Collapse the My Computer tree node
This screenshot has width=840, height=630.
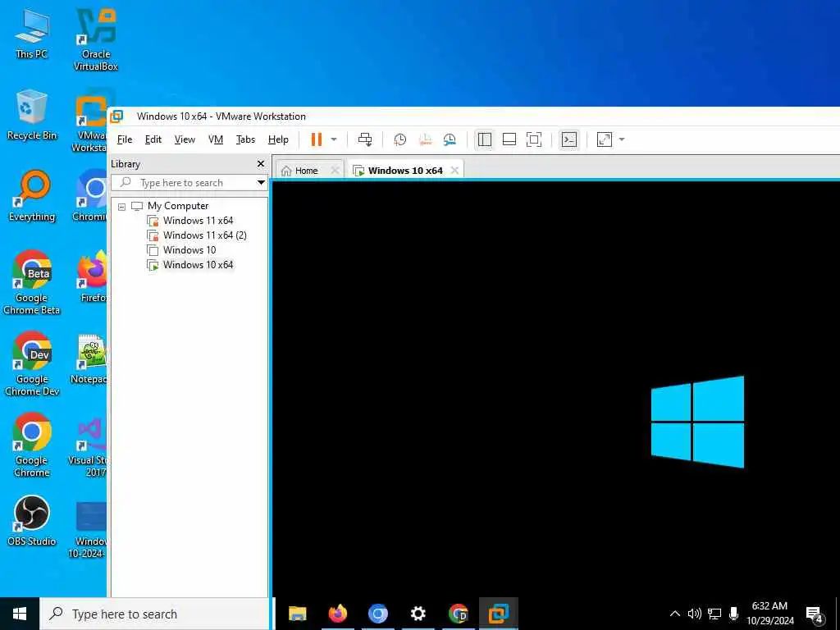click(x=121, y=206)
